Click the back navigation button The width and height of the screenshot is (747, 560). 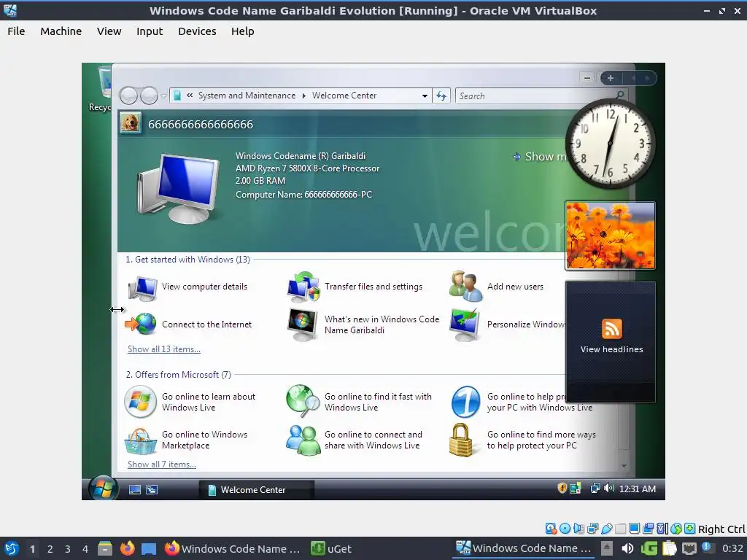tap(128, 96)
